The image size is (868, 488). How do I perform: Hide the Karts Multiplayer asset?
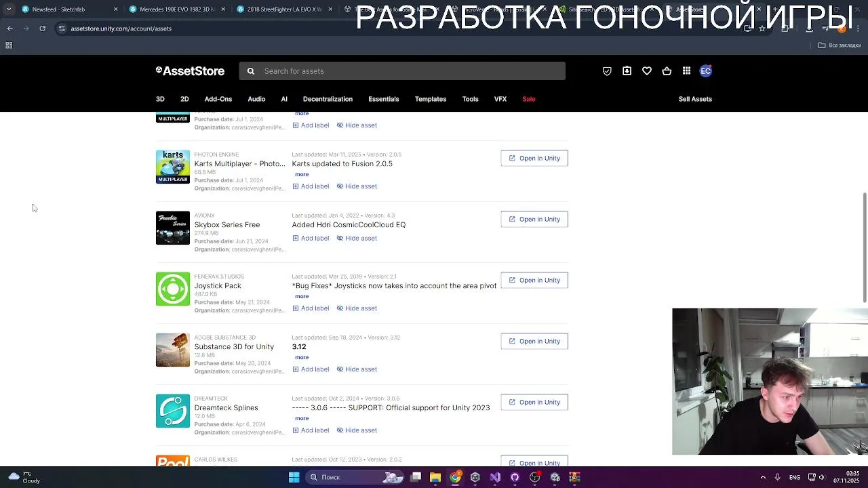[x=357, y=186]
